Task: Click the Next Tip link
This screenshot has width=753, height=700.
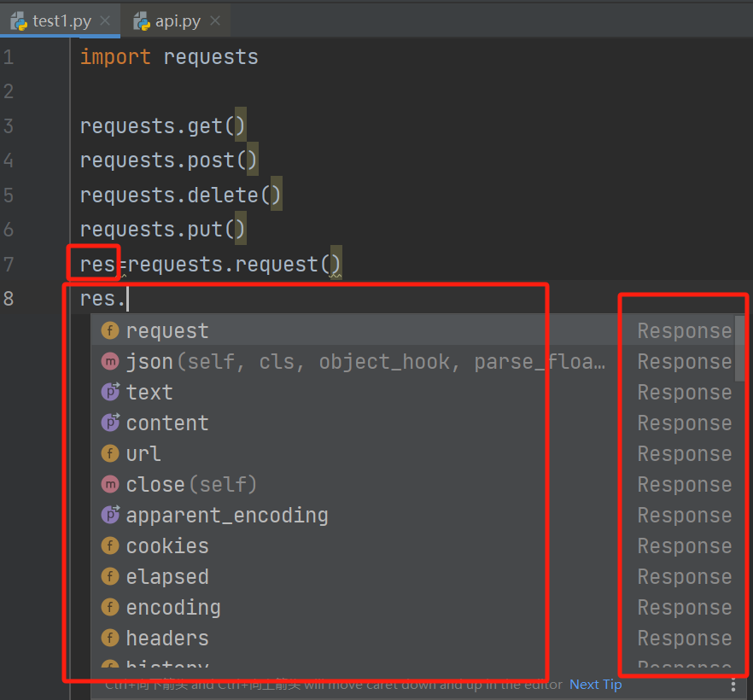Action: 596,685
